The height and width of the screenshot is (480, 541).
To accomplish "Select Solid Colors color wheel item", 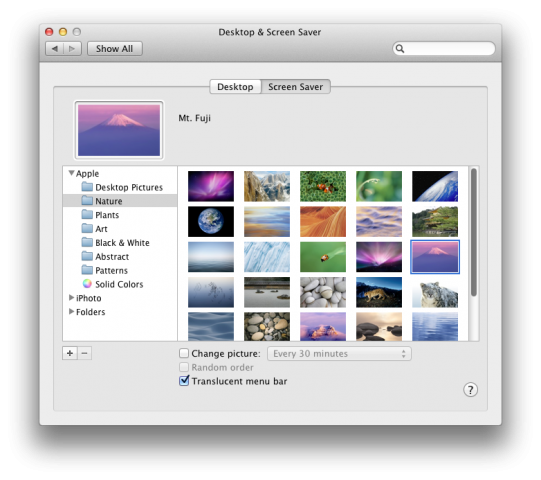I will pyautogui.click(x=112, y=284).
